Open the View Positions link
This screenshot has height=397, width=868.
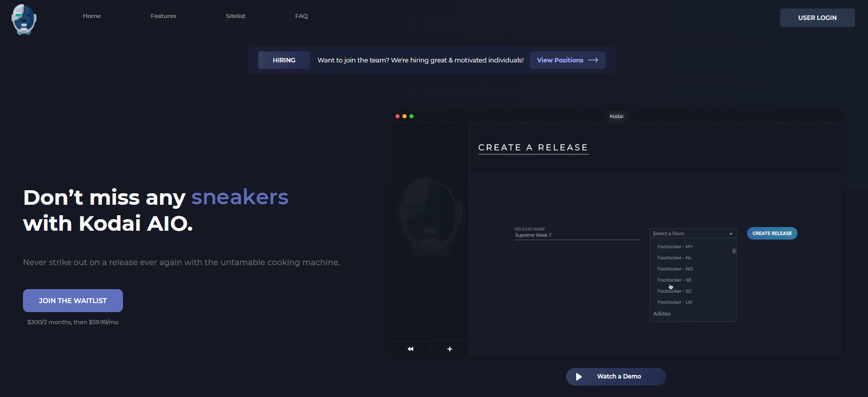tap(567, 60)
